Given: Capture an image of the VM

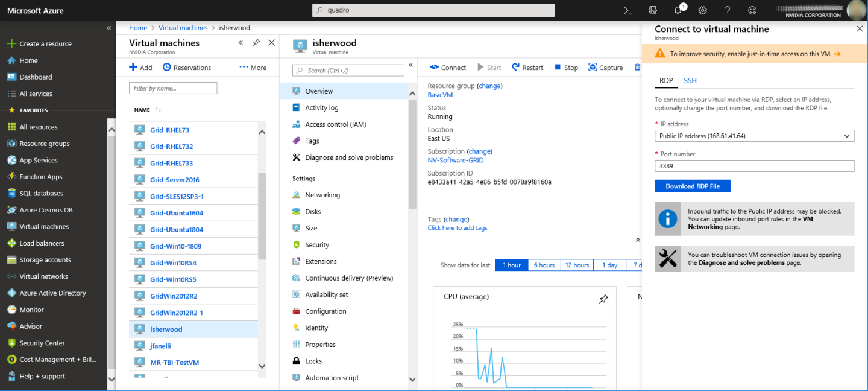Looking at the screenshot, I should (x=605, y=67).
